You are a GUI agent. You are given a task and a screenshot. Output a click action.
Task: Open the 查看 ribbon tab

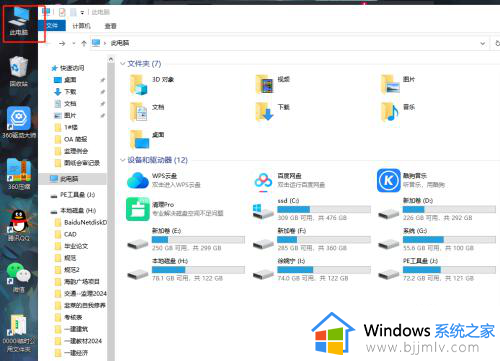[x=110, y=26]
